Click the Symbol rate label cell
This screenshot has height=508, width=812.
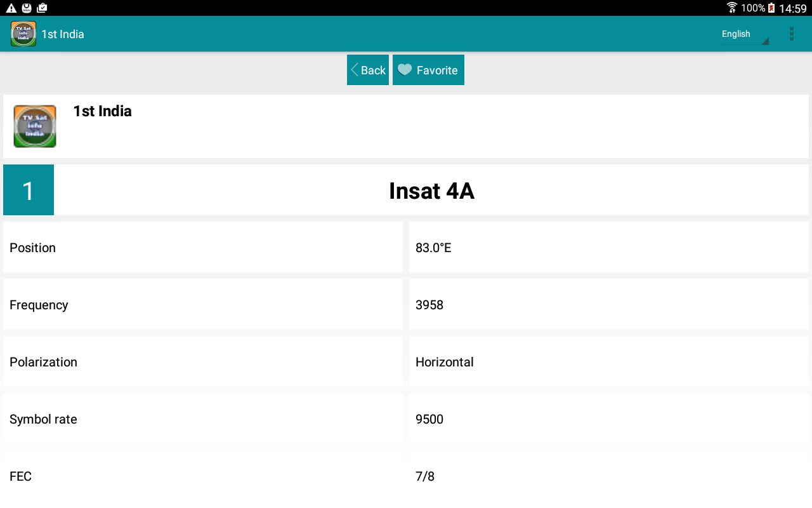tap(203, 418)
